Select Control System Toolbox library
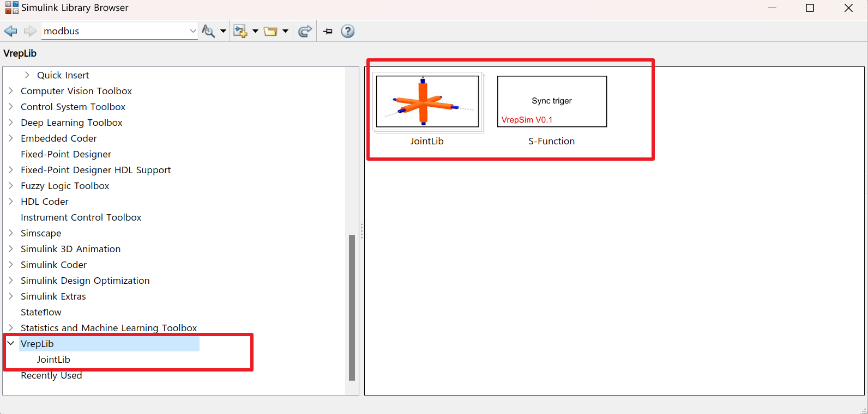Screen dimensions: 868x414 coord(73,107)
